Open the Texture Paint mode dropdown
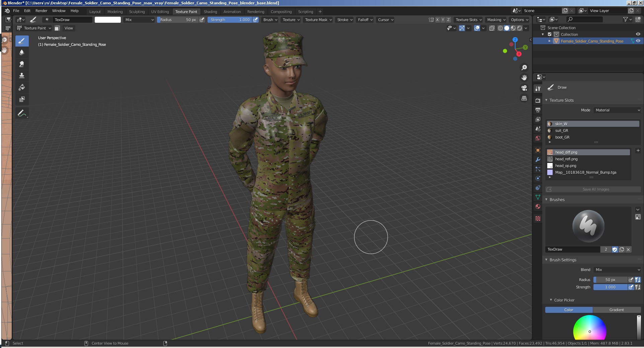This screenshot has height=348, width=644. (x=34, y=28)
